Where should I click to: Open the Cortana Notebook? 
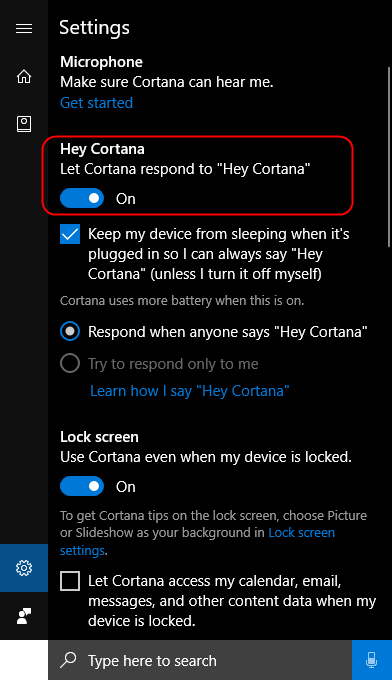tap(24, 124)
